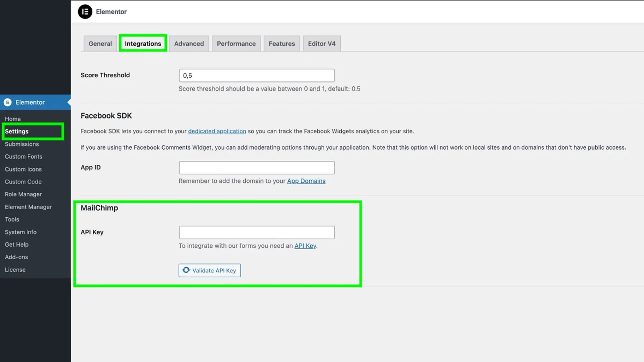Click the refresh icon on Validate API Key
644x362 pixels.
coord(186,270)
